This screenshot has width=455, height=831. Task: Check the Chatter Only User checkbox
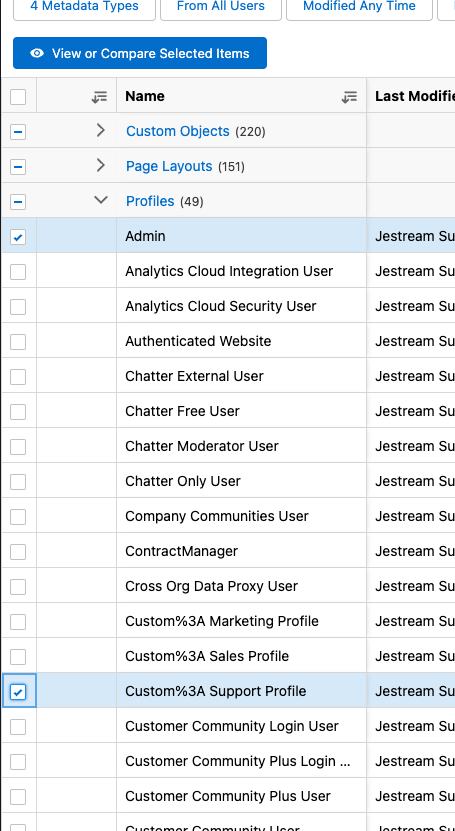18,482
